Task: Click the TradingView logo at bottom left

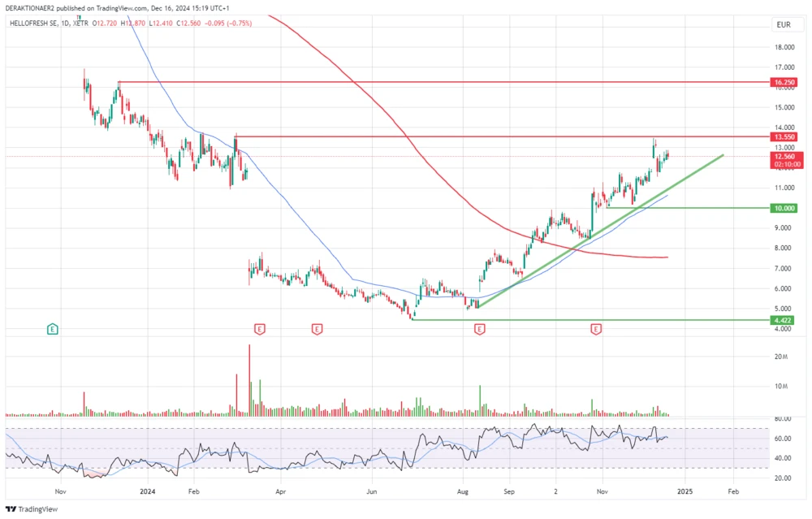Action: click(32, 509)
